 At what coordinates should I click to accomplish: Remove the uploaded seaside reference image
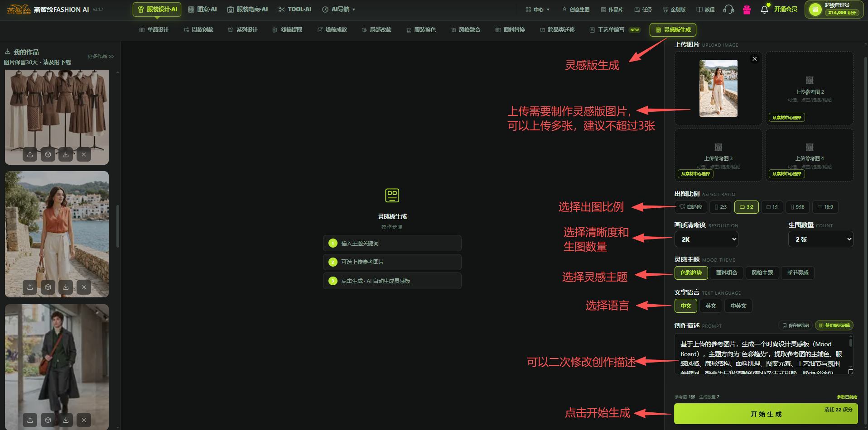tap(754, 59)
